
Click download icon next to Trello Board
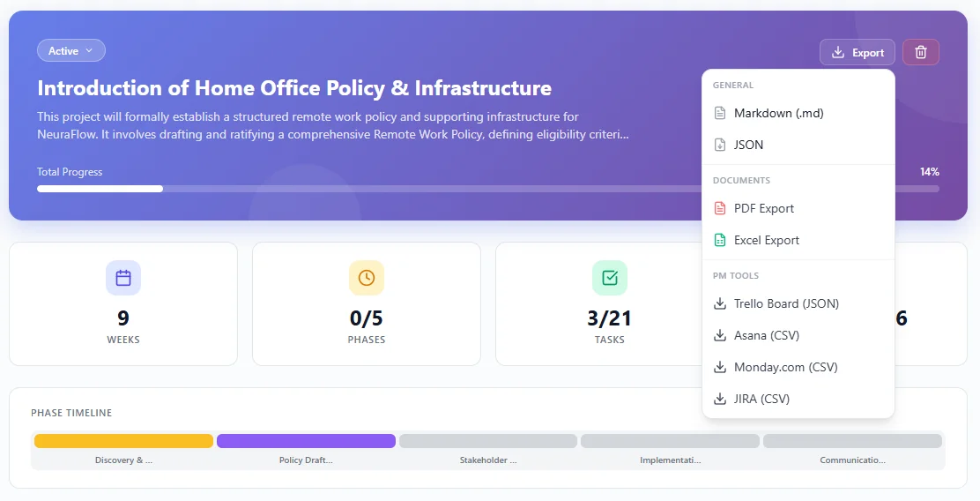pos(720,304)
